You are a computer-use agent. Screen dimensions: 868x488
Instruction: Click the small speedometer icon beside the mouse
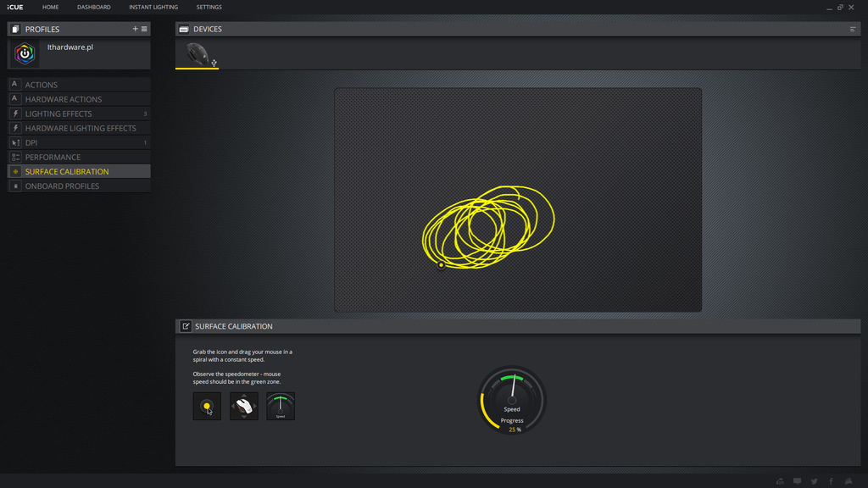(281, 406)
